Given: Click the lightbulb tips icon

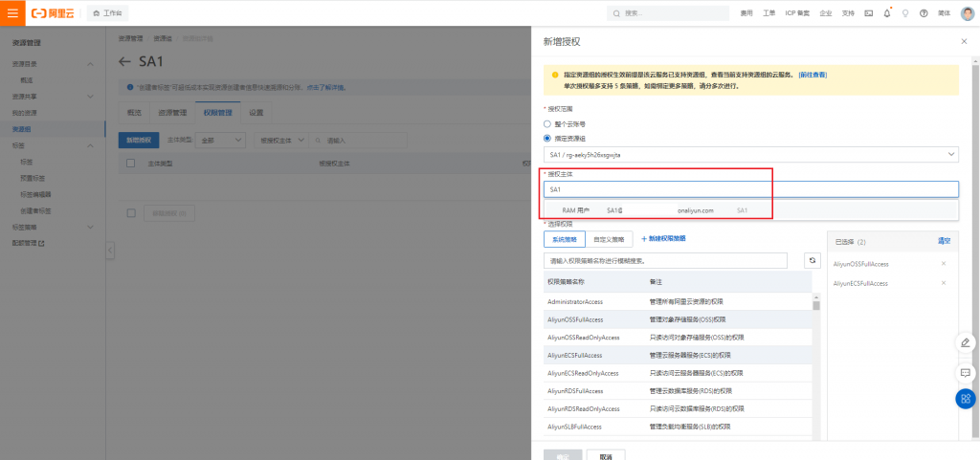Looking at the screenshot, I should pyautogui.click(x=905, y=13).
